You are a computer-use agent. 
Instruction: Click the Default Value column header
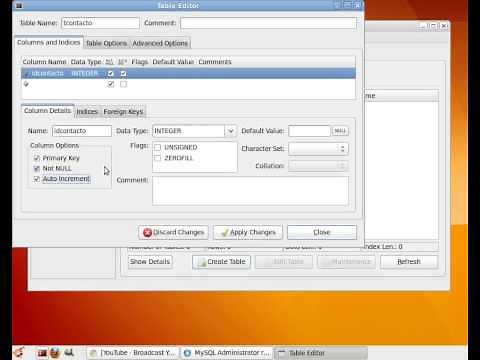coord(173,62)
